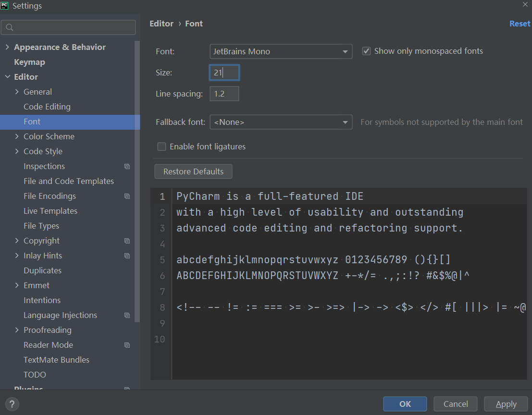Open Duplicates settings page

[x=42, y=270]
